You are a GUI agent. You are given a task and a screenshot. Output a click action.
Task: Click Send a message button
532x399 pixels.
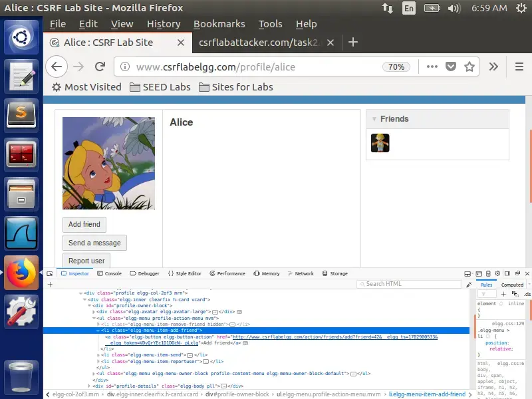coord(94,243)
